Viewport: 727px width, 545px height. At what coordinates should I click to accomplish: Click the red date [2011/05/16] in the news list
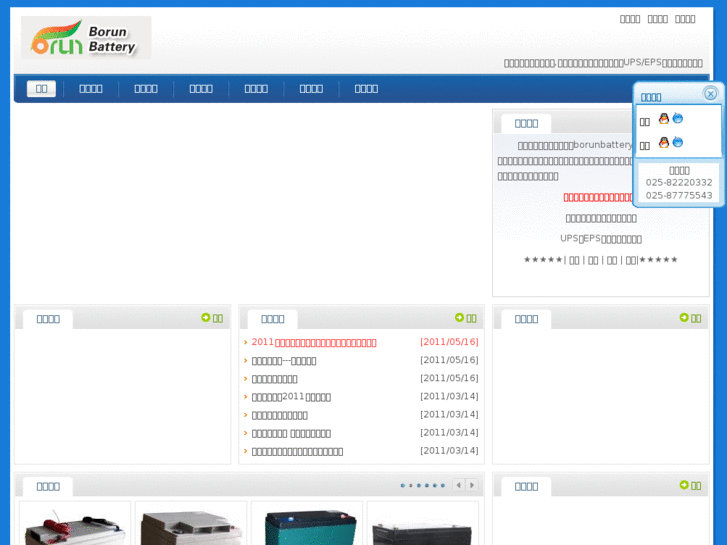pyautogui.click(x=449, y=342)
